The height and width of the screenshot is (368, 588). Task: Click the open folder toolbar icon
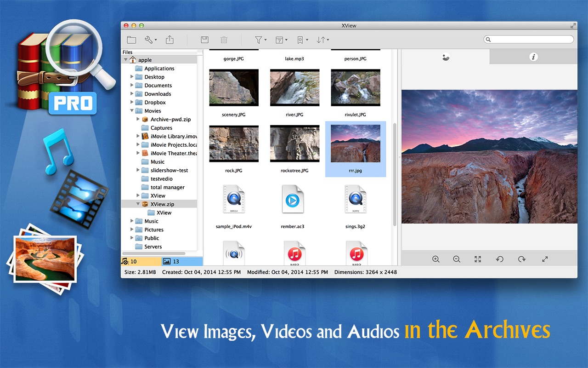(x=131, y=40)
